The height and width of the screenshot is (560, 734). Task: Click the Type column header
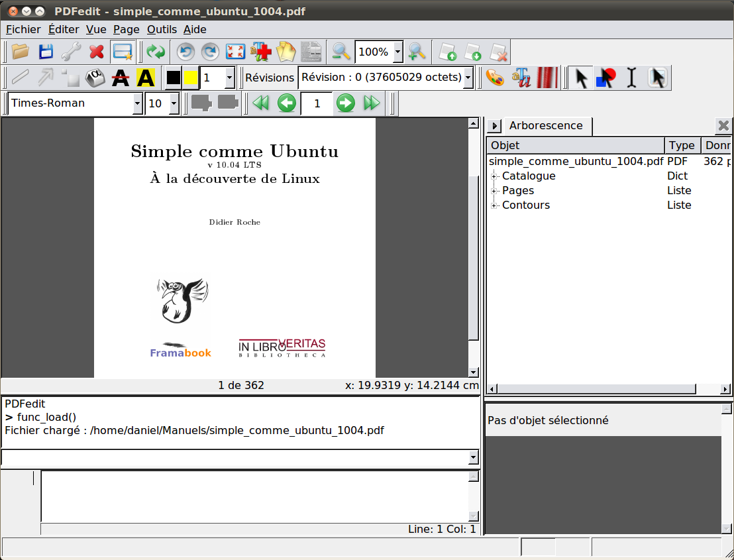tap(682, 146)
